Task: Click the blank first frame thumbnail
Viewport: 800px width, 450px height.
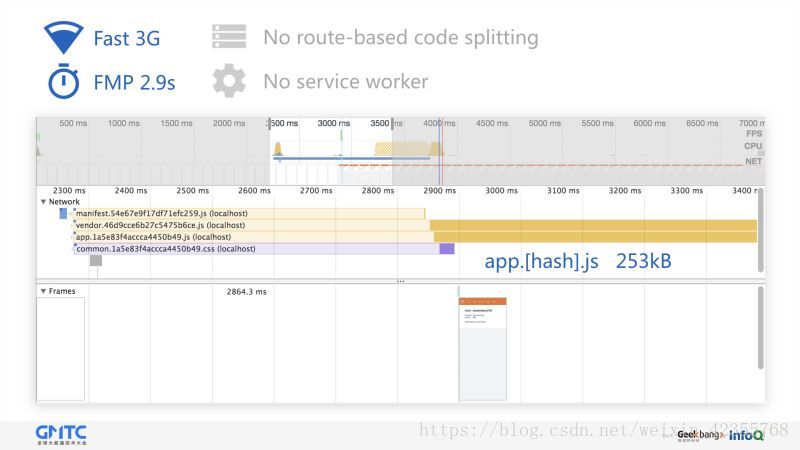Action: (x=61, y=349)
